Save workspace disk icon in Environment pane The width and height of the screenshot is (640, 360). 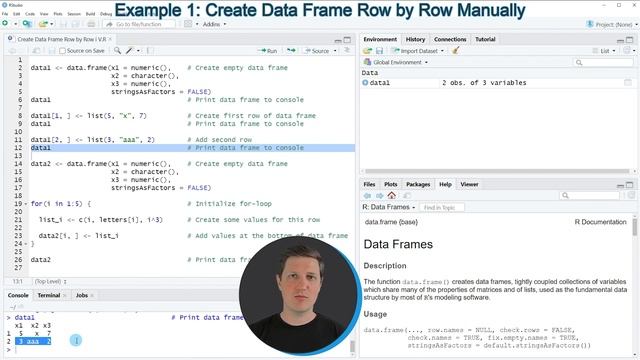[380, 51]
